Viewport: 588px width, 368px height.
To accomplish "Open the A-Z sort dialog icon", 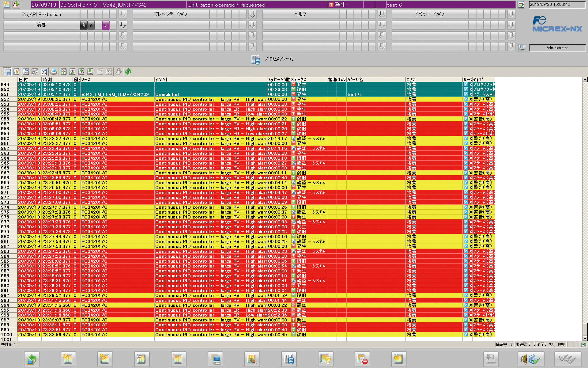I will point(44,72).
